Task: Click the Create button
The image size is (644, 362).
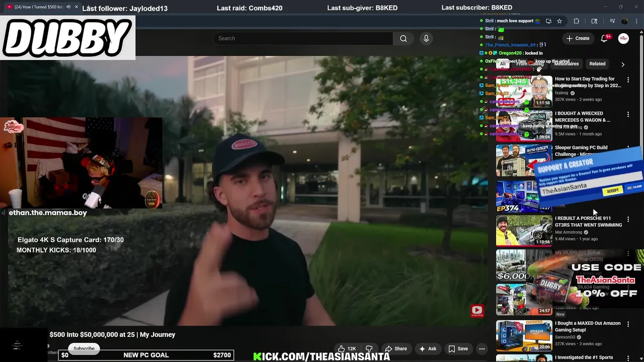Action: [x=578, y=38]
